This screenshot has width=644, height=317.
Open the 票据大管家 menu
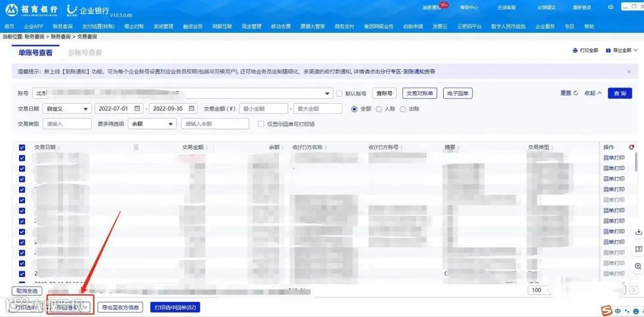pyautogui.click(x=312, y=26)
